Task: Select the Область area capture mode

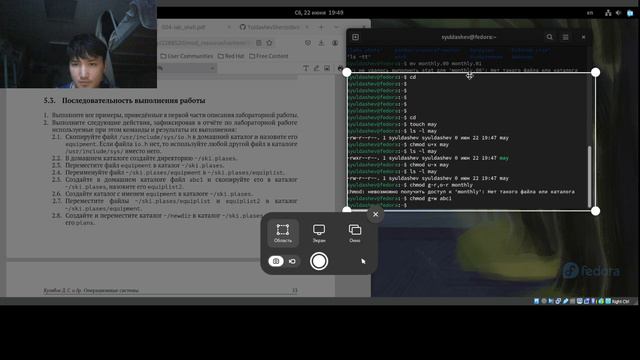Action: click(282, 233)
